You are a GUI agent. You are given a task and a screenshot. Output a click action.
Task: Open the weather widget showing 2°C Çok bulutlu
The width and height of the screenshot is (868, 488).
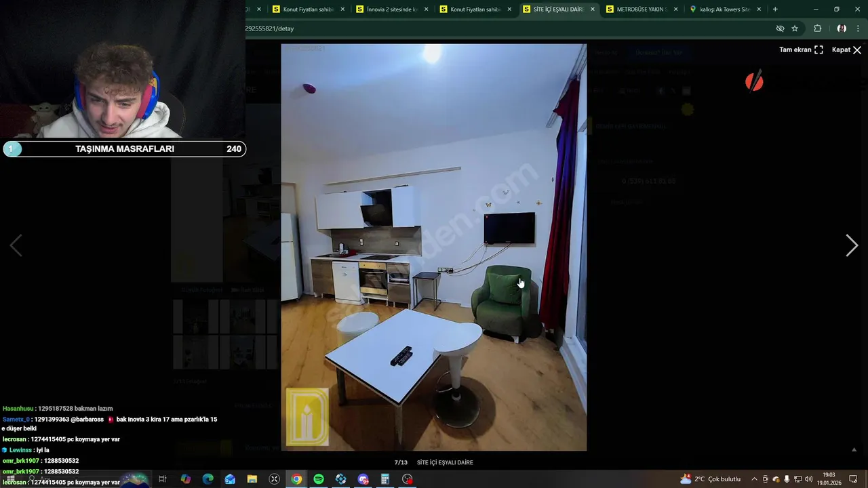click(x=710, y=479)
